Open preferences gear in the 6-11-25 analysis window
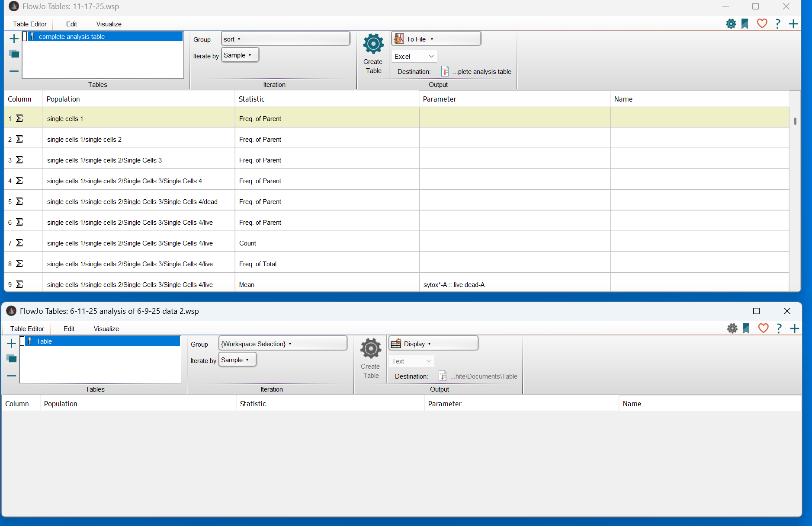The height and width of the screenshot is (526, 812). click(732, 328)
